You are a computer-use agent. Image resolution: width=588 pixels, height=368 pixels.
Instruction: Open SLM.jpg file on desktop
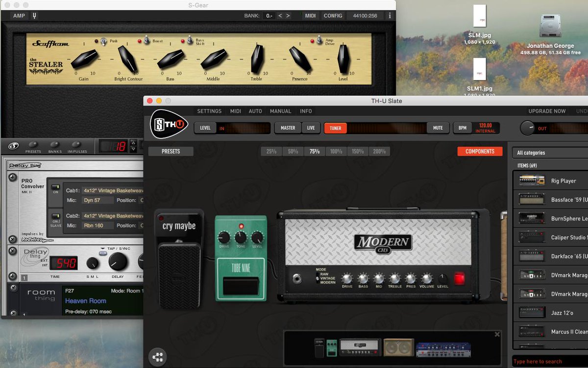(x=480, y=17)
